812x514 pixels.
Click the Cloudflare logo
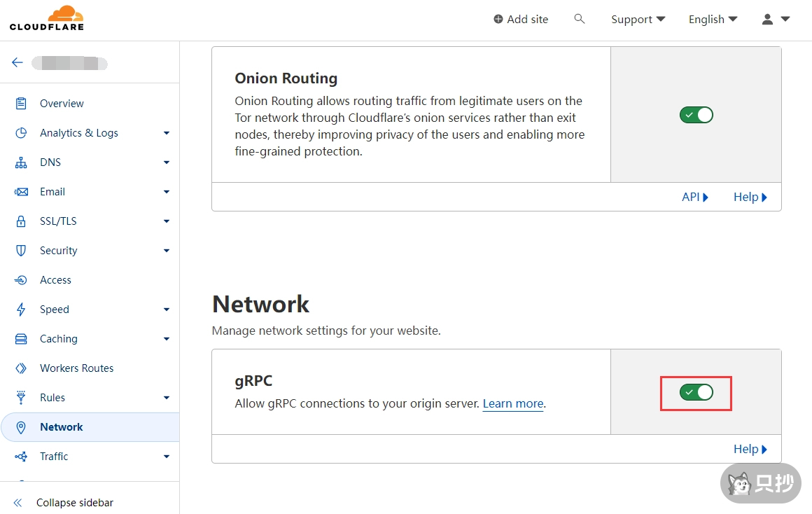click(47, 19)
